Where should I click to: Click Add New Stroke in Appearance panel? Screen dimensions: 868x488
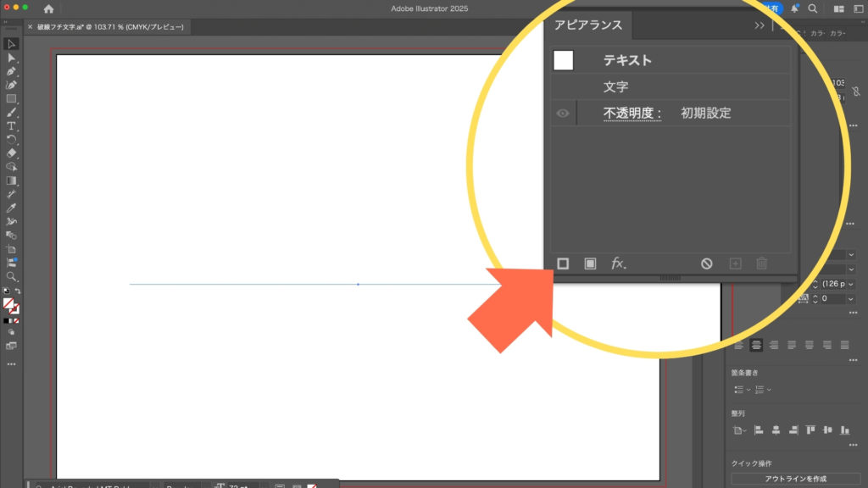click(x=562, y=263)
